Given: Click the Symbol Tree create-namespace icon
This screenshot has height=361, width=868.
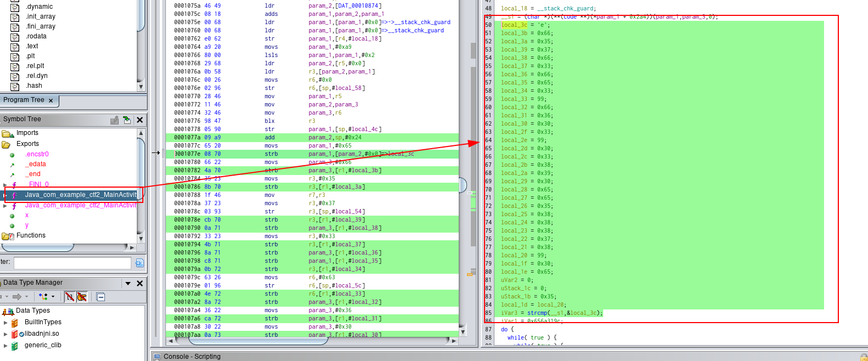Looking at the screenshot, I should click(x=114, y=120).
